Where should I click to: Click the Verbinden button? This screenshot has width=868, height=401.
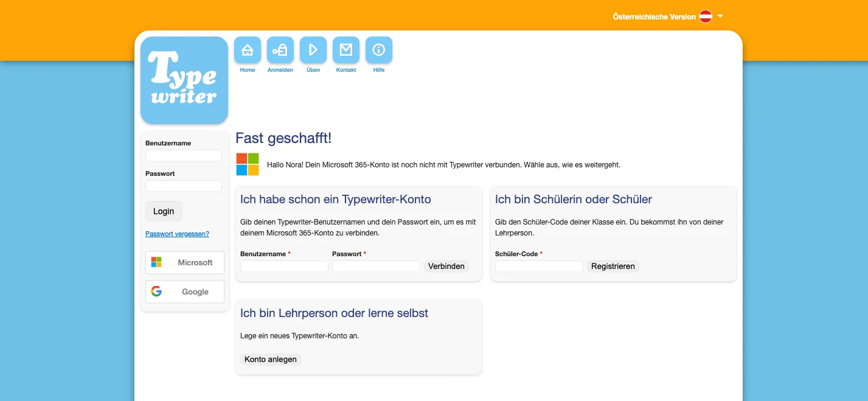pyautogui.click(x=446, y=266)
